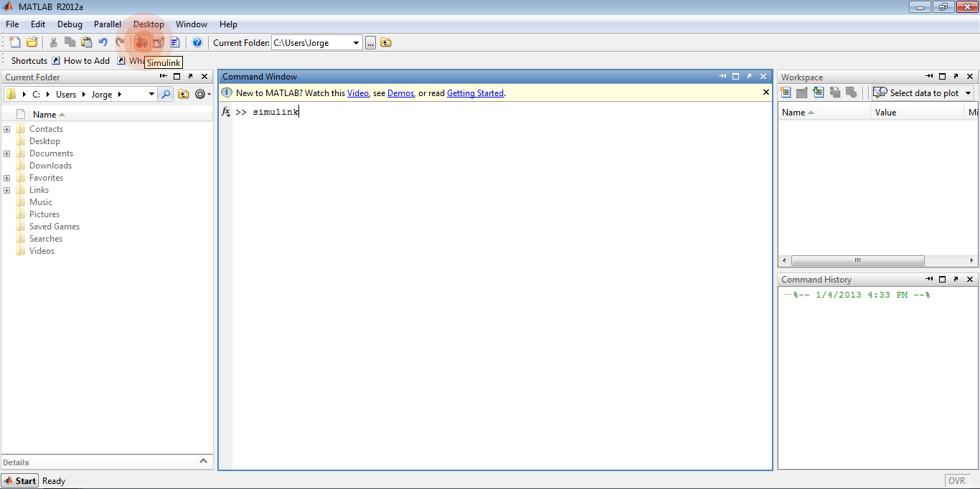980x489 pixels.
Task: Maximize the Current Folder panel
Action: 176,76
